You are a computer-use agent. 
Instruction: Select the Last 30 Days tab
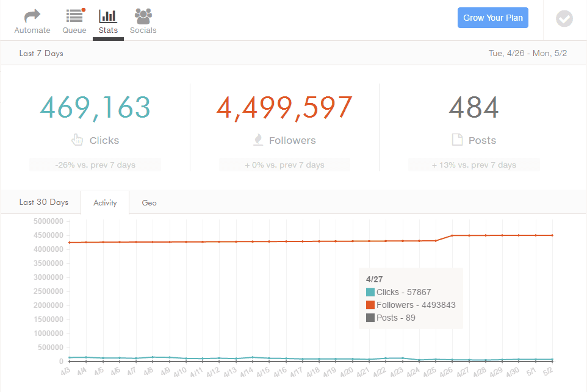coord(44,202)
